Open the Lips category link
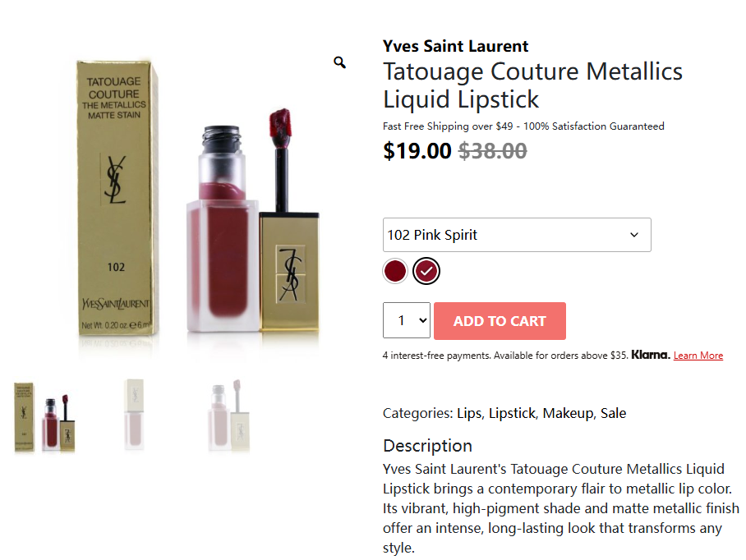Image resolution: width=746 pixels, height=560 pixels. pyautogui.click(x=469, y=413)
